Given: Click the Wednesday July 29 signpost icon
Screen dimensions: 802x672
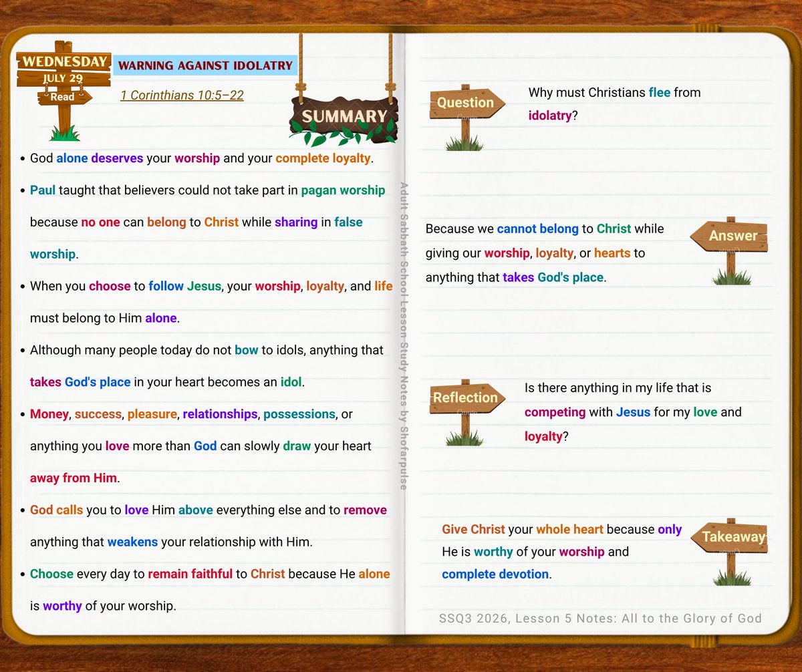Looking at the screenshot, I should point(63,90).
